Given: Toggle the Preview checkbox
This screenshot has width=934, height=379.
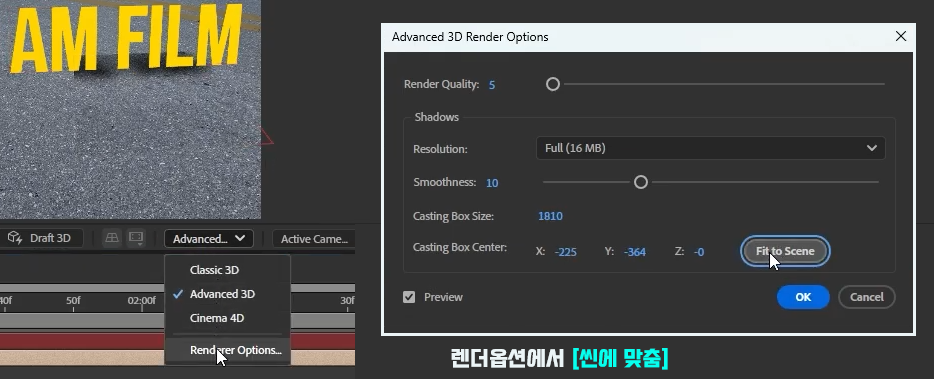Looking at the screenshot, I should point(409,297).
